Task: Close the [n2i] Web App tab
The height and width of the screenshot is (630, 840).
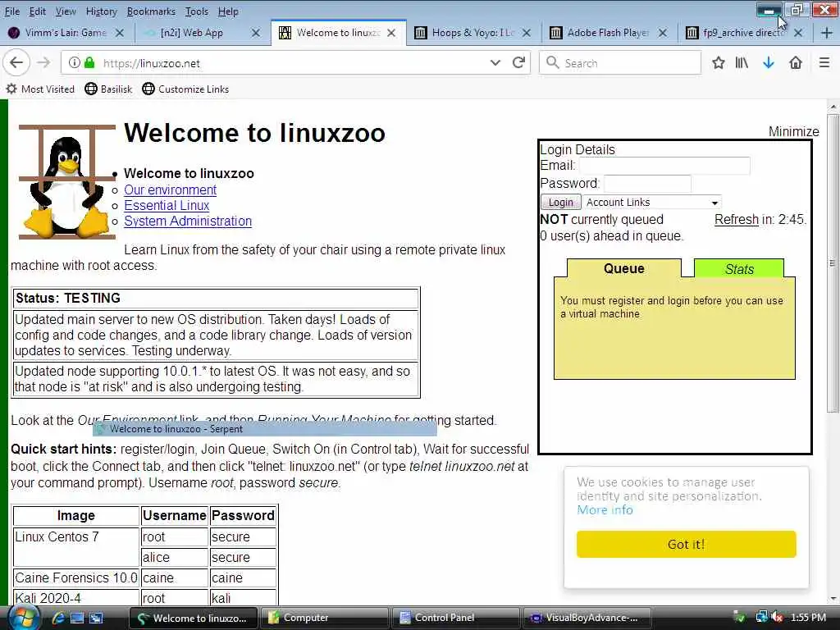Action: click(x=256, y=33)
